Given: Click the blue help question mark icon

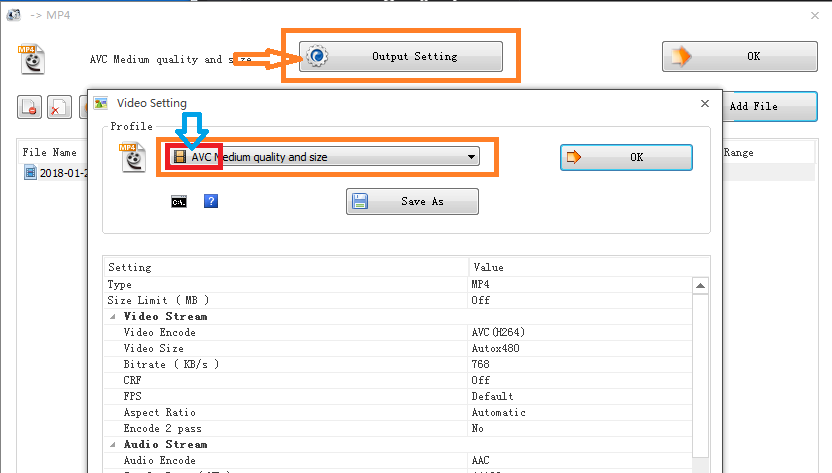Looking at the screenshot, I should [210, 201].
